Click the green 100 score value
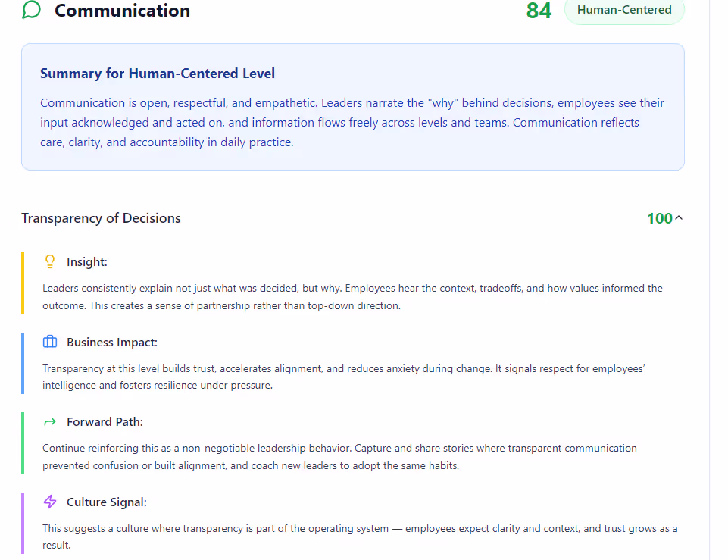 659,218
